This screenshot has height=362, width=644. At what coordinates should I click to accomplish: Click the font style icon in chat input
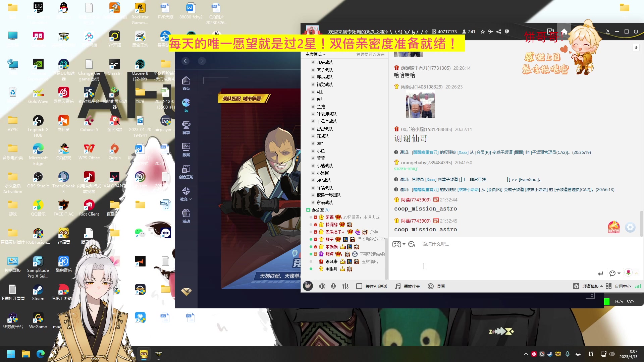coord(412,244)
